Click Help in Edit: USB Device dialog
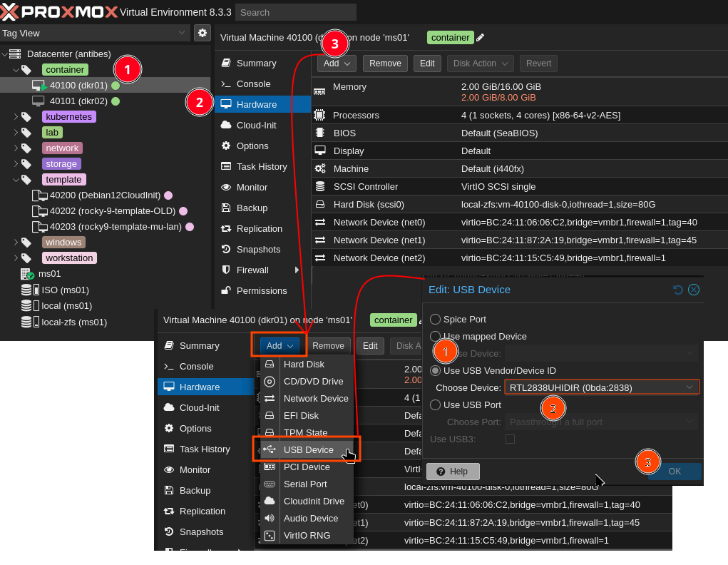Image resolution: width=728 pixels, height=565 pixels. click(453, 472)
